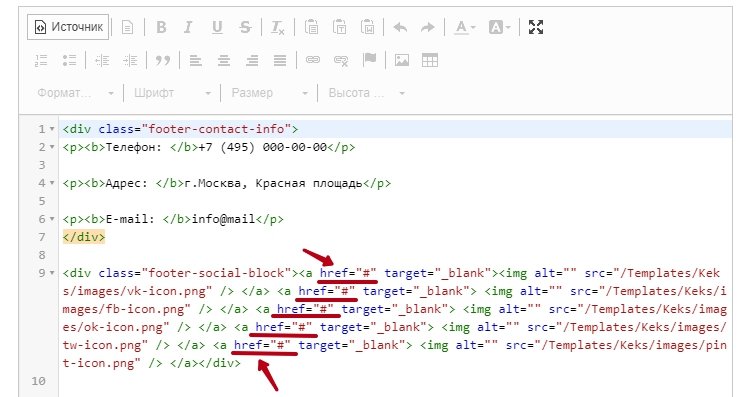
Task: Open the Формат dropdown
Action: pyautogui.click(x=76, y=93)
